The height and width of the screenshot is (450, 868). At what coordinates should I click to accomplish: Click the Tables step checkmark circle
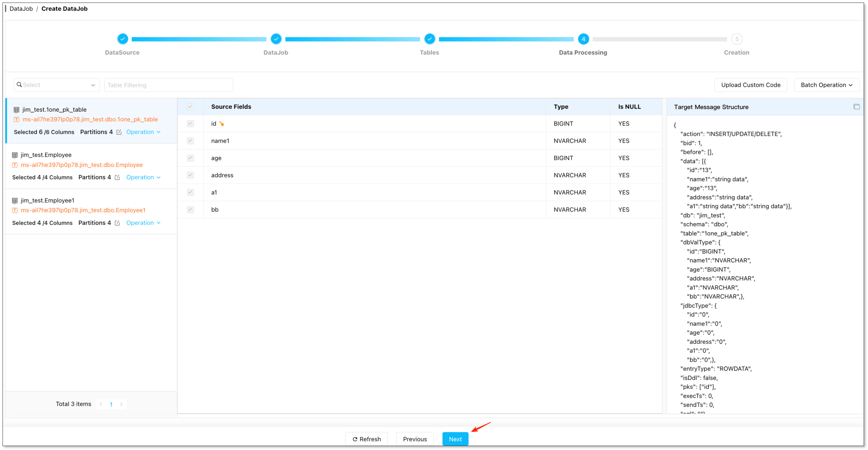(430, 39)
